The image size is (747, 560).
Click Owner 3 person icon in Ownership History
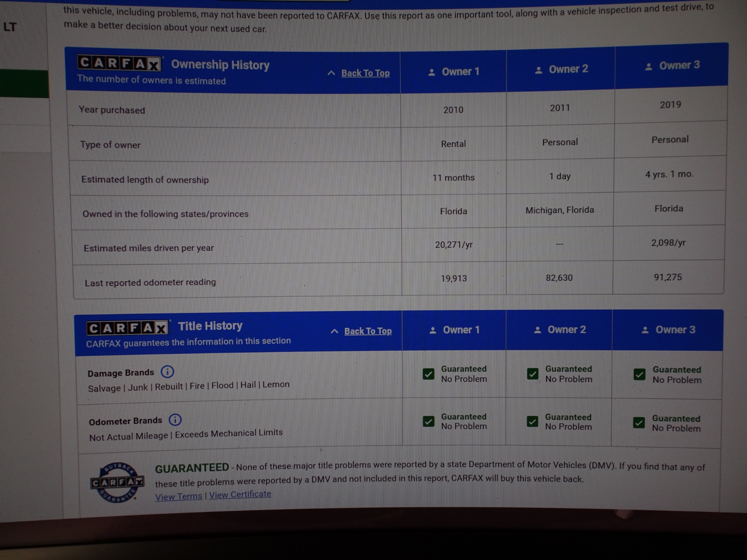[x=648, y=66]
